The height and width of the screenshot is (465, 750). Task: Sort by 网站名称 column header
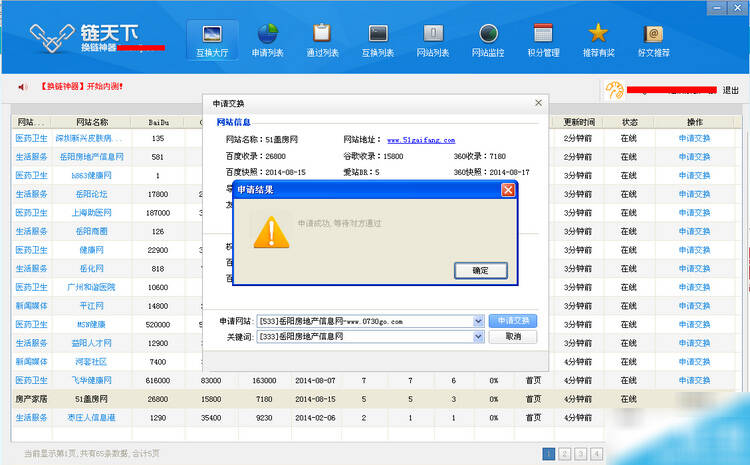tap(92, 122)
